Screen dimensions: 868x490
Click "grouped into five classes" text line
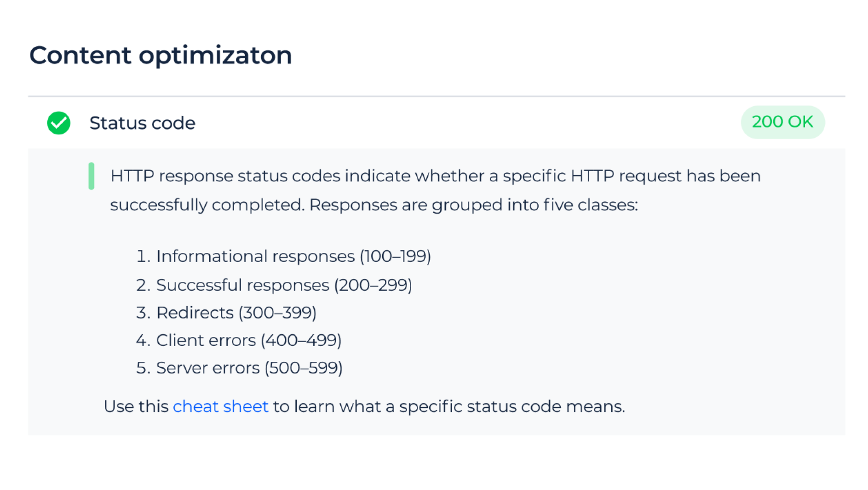(x=535, y=205)
